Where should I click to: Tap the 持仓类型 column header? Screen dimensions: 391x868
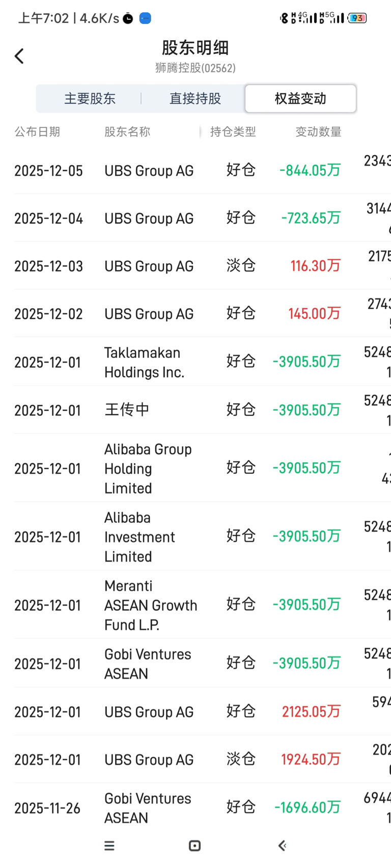tap(233, 132)
